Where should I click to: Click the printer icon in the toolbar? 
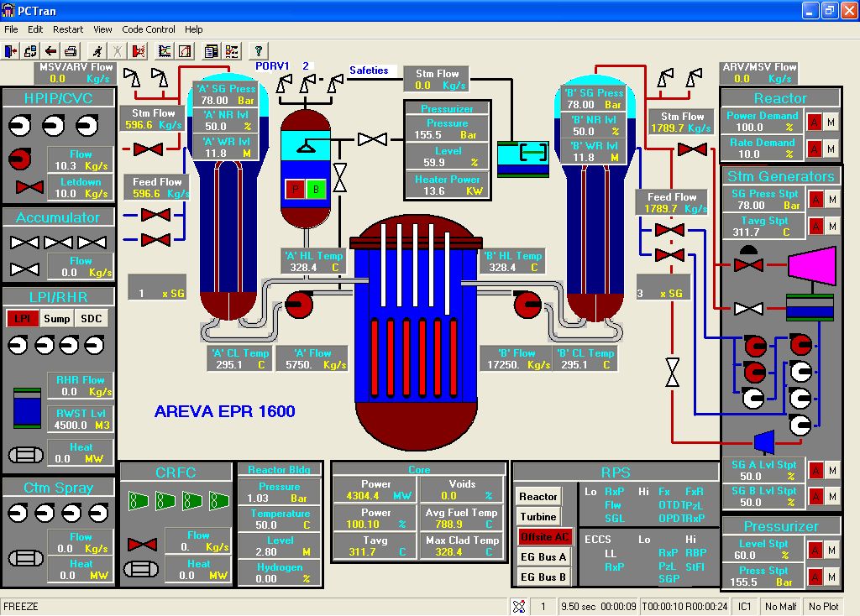[71, 51]
